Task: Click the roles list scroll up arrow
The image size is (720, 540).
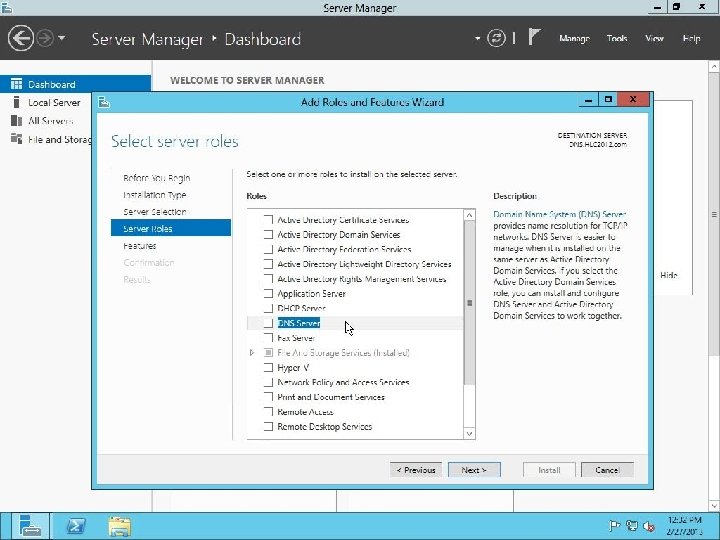Action: (x=469, y=215)
